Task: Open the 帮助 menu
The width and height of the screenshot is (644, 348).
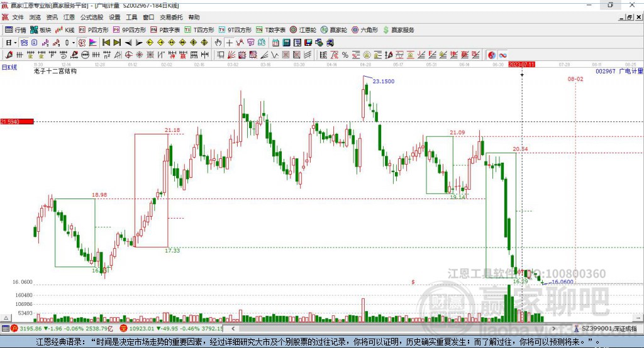Action: point(194,17)
